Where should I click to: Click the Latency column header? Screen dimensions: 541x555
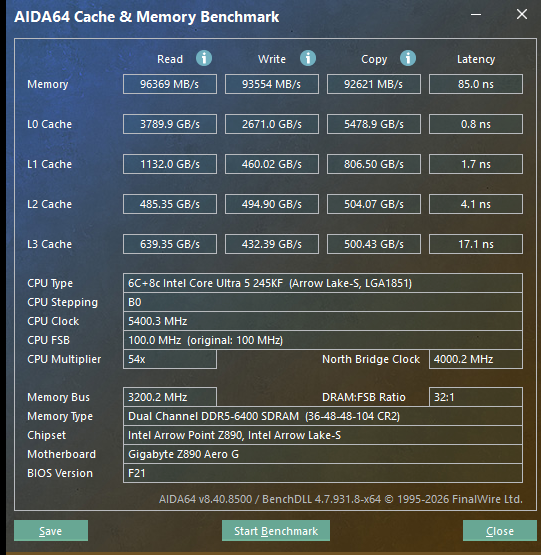pyautogui.click(x=476, y=59)
